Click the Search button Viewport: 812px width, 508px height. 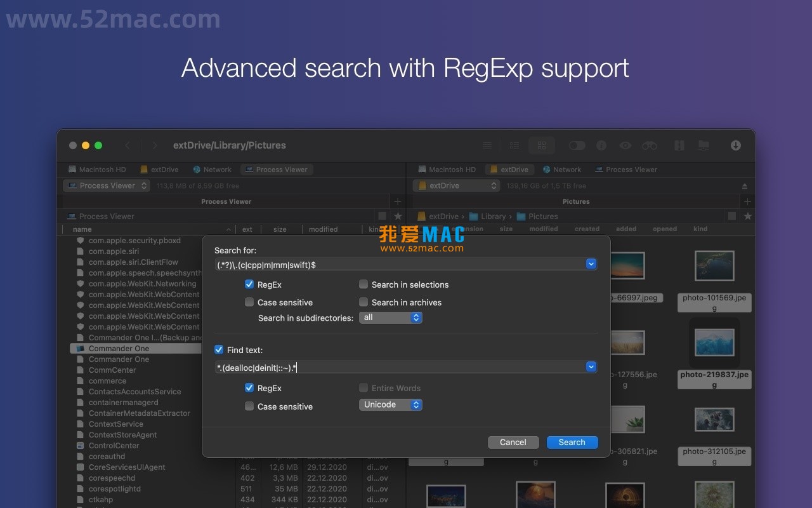pos(572,442)
